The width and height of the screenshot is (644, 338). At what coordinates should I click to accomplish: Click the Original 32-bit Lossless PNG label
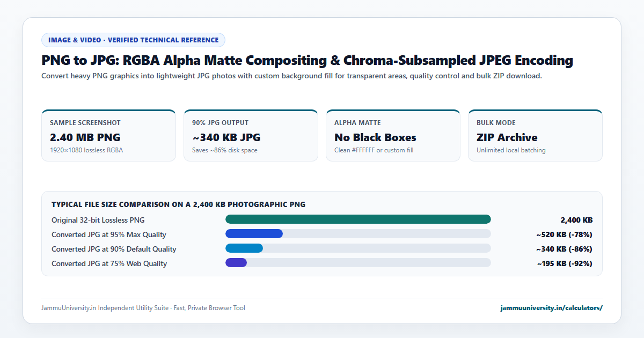coord(98,220)
